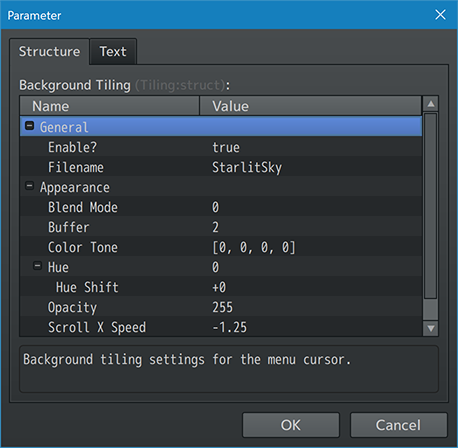Collapse the Hue group
The image size is (458, 448).
tap(37, 266)
